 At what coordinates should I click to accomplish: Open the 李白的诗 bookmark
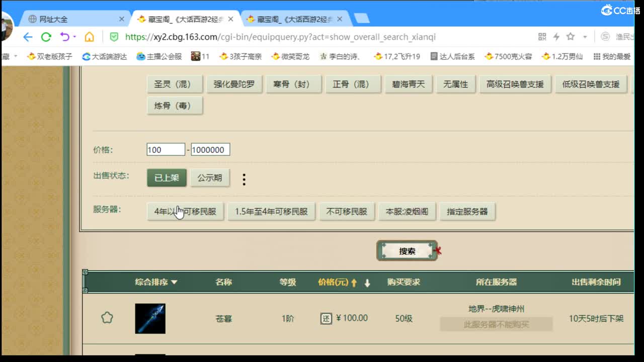(x=340, y=56)
